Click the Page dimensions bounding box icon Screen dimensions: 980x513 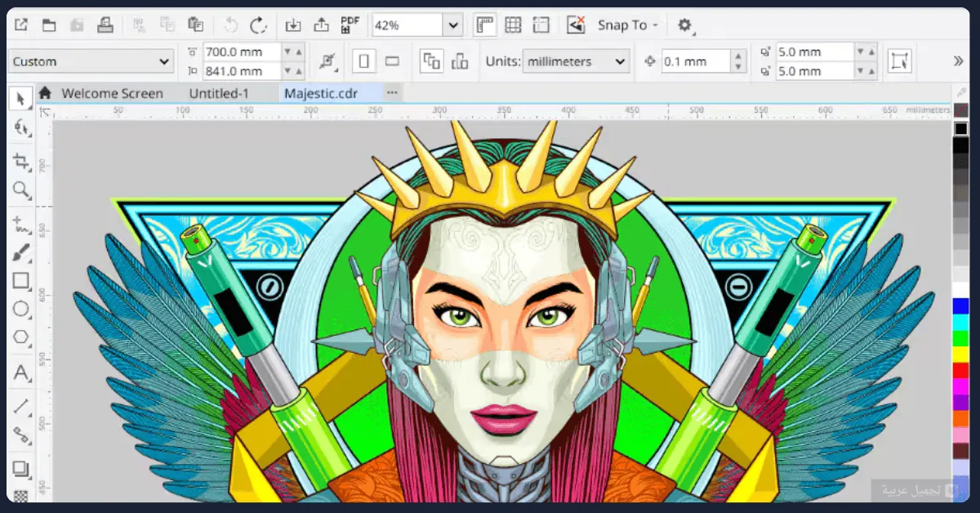coord(900,61)
